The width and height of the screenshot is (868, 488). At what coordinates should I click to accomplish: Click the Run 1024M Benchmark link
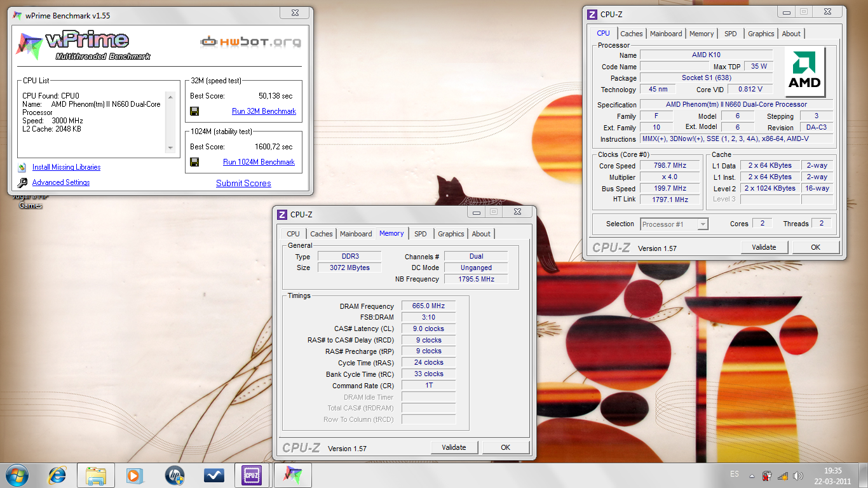click(259, 162)
